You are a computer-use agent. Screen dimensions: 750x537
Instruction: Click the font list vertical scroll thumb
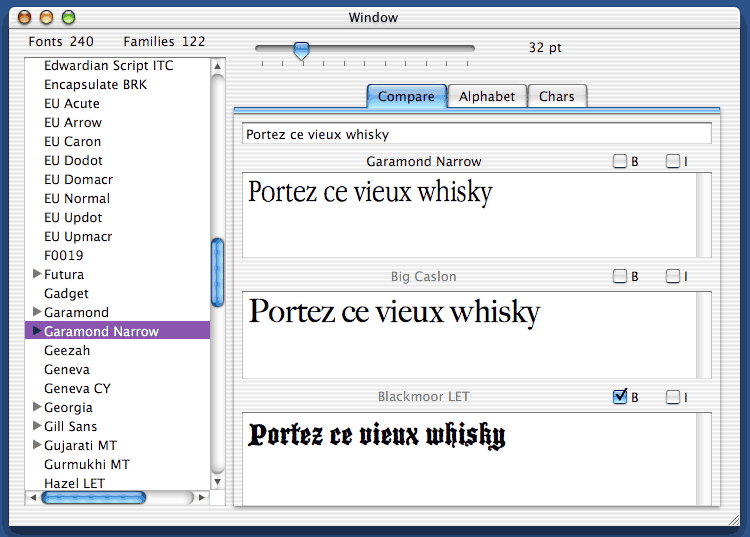[x=217, y=272]
